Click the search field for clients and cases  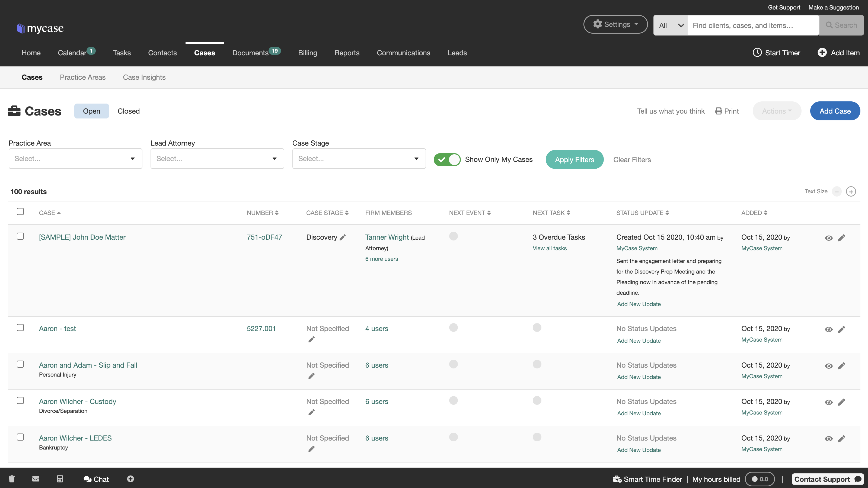click(x=752, y=25)
